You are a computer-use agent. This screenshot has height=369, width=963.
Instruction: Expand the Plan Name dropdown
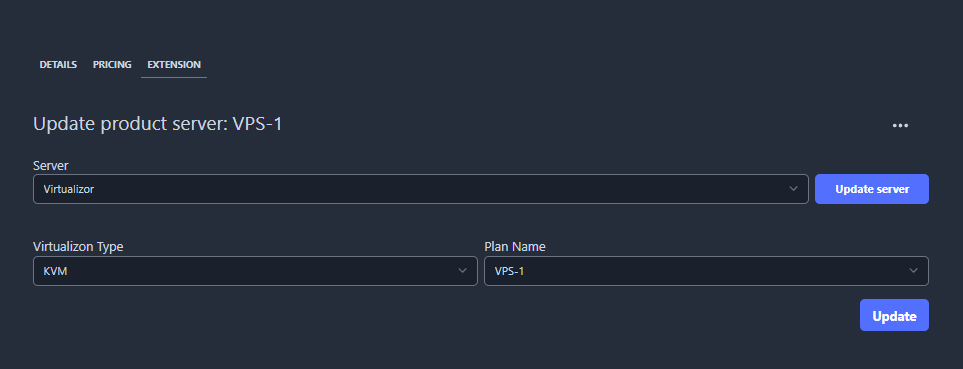click(x=706, y=271)
